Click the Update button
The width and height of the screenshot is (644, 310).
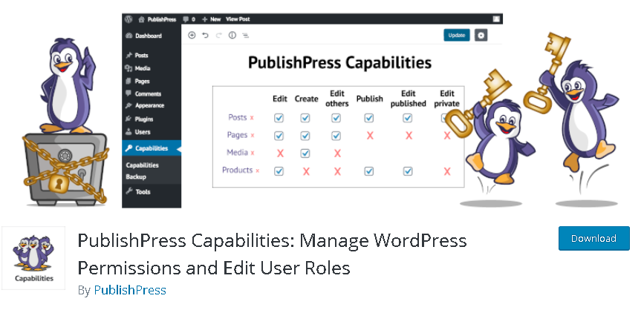pyautogui.click(x=456, y=36)
